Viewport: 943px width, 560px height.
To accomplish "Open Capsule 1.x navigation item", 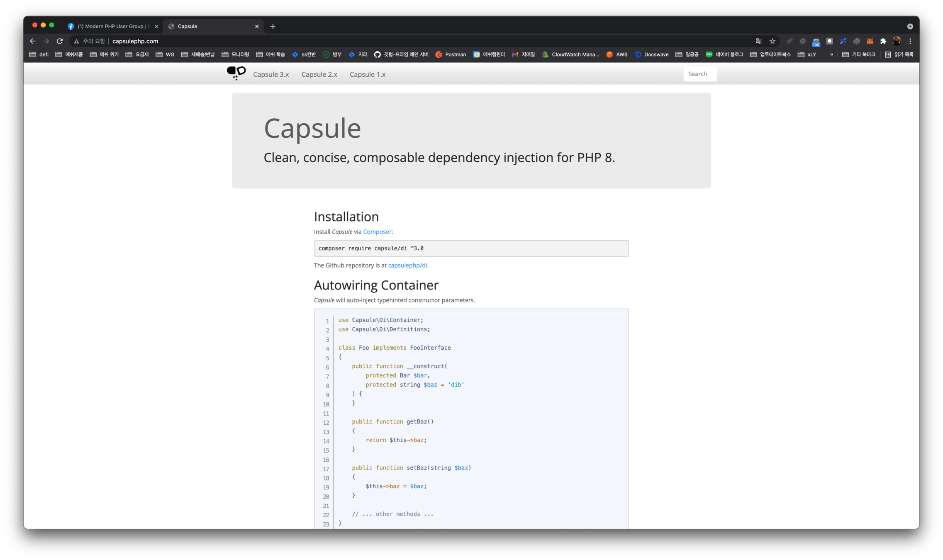I will click(x=367, y=74).
